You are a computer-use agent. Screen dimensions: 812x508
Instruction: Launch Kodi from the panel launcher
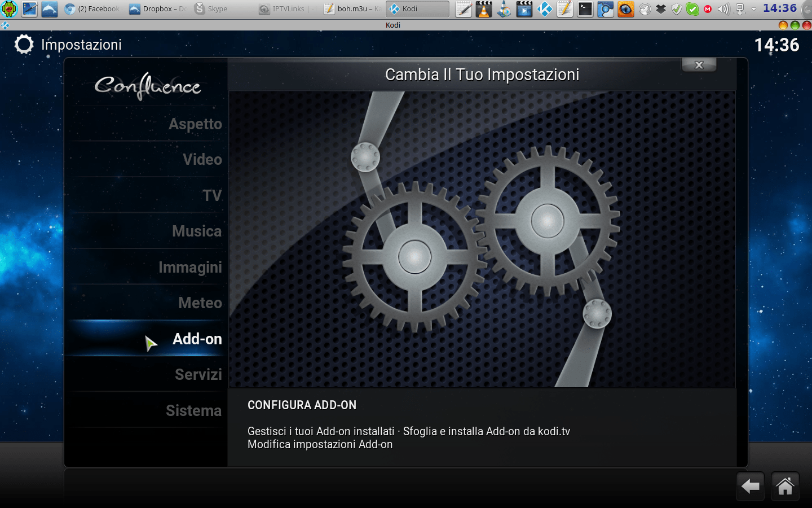pos(545,8)
